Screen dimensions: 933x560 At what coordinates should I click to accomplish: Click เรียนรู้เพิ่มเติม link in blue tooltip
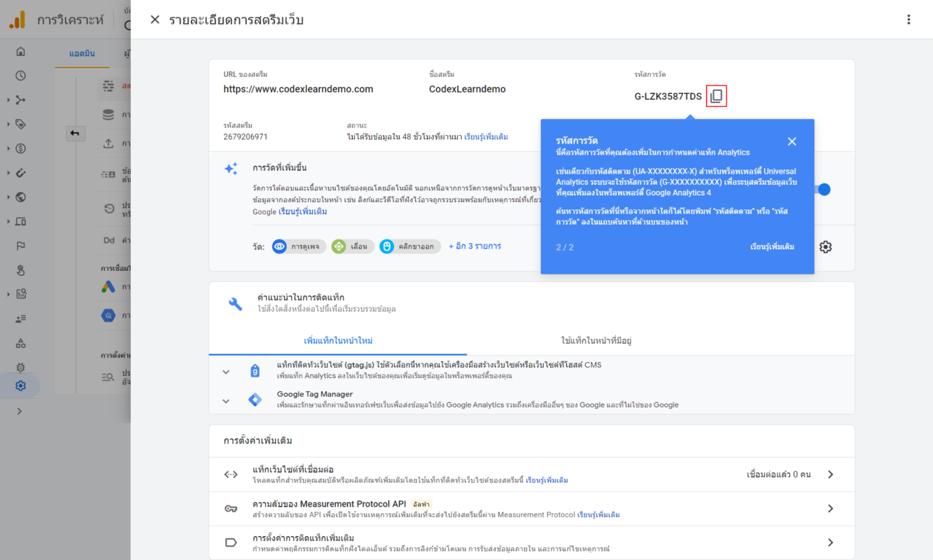[771, 247]
